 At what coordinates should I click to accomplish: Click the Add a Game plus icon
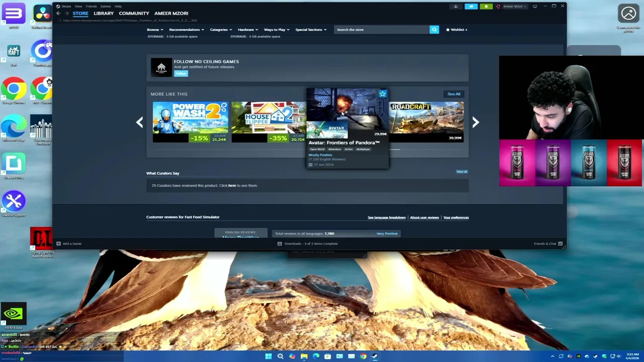click(58, 243)
